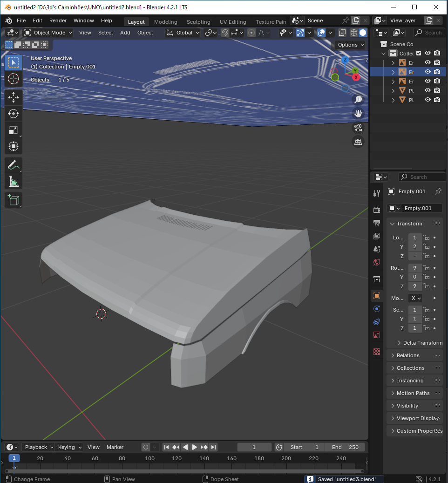
Task: Open the Object Mode dropdown
Action: point(48,33)
